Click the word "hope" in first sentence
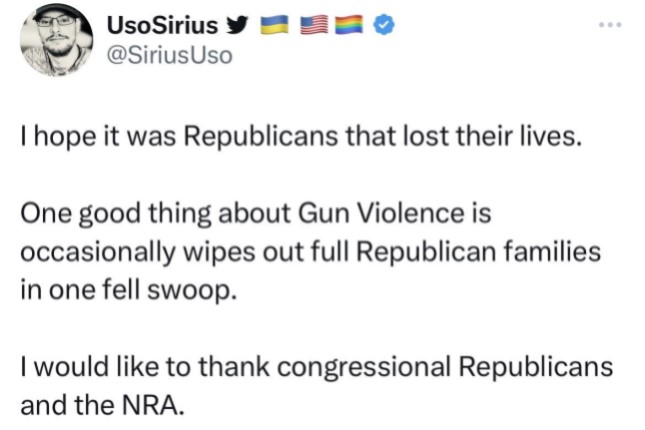This screenshot has width=645, height=430. coord(65,137)
